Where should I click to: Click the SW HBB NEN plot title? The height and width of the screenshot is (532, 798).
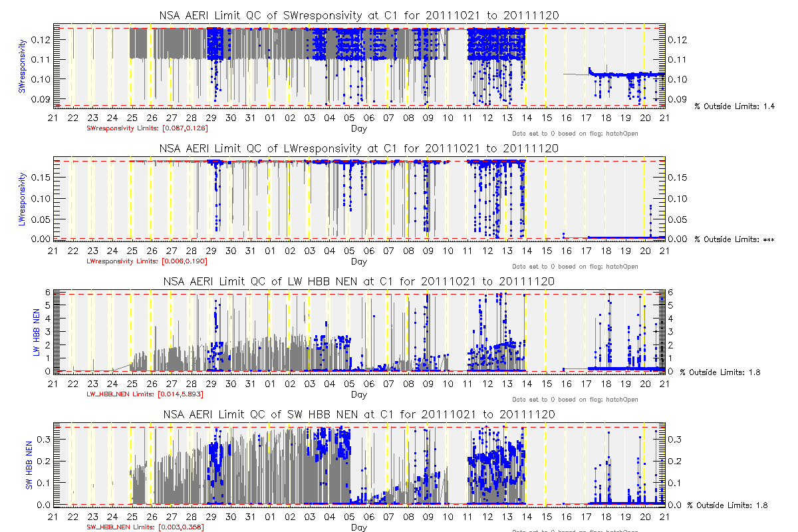coord(358,414)
